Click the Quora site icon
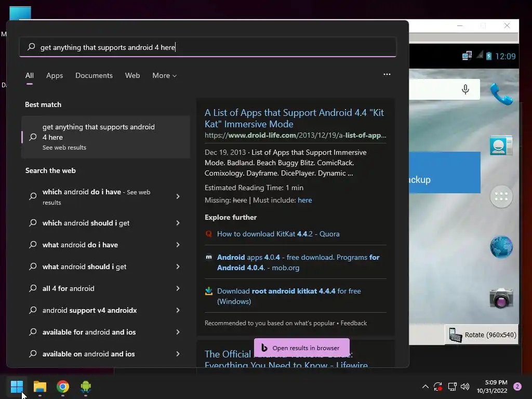This screenshot has width=532, height=399. pyautogui.click(x=209, y=234)
